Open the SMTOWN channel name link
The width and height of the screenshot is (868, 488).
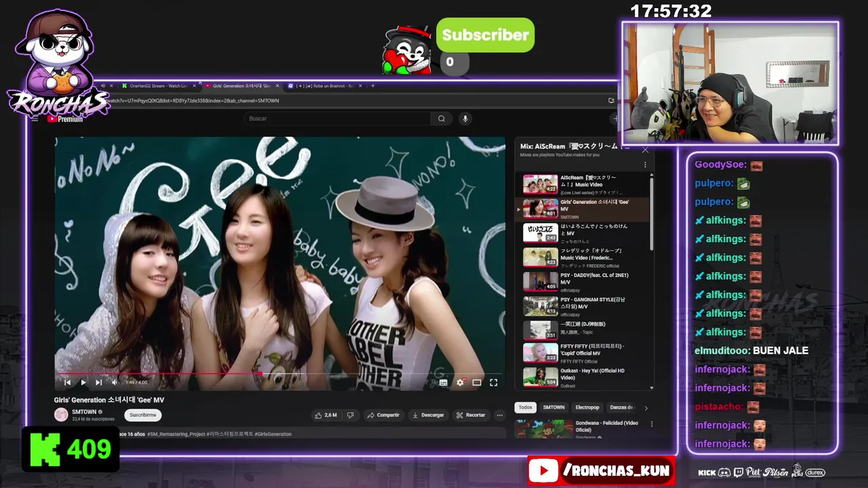(x=84, y=411)
